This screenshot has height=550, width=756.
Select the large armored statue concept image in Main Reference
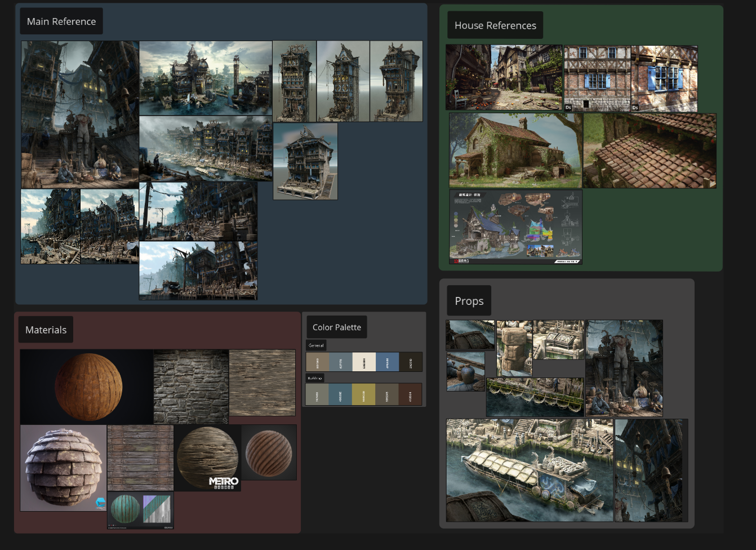[x=80, y=114]
